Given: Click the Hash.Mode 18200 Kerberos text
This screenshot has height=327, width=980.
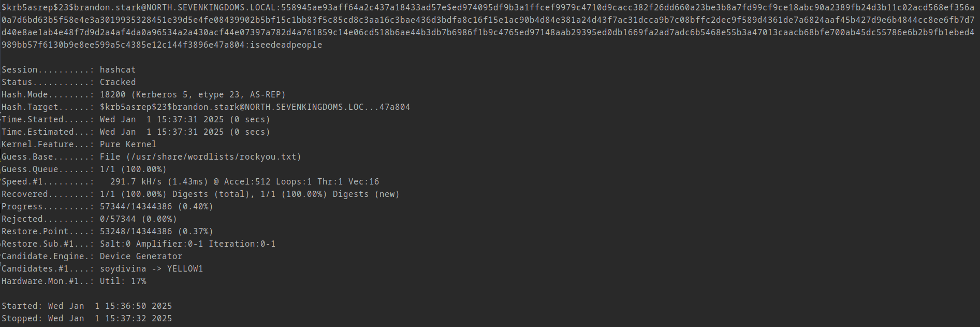Looking at the screenshot, I should pos(193,95).
